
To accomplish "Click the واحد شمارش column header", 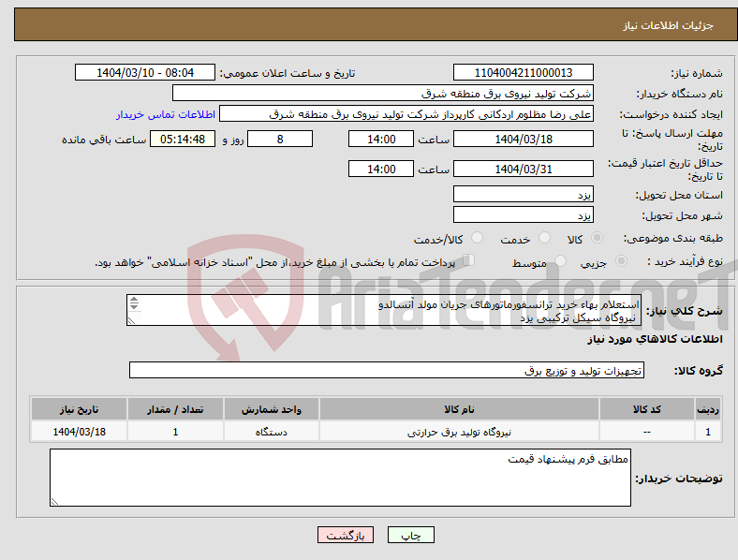I will coord(272,409).
